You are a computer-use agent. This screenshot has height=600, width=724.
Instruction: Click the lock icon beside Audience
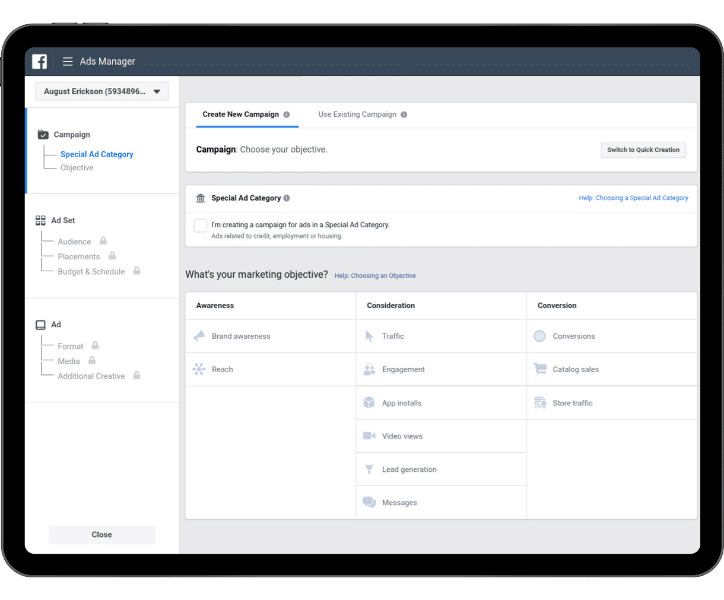103,241
